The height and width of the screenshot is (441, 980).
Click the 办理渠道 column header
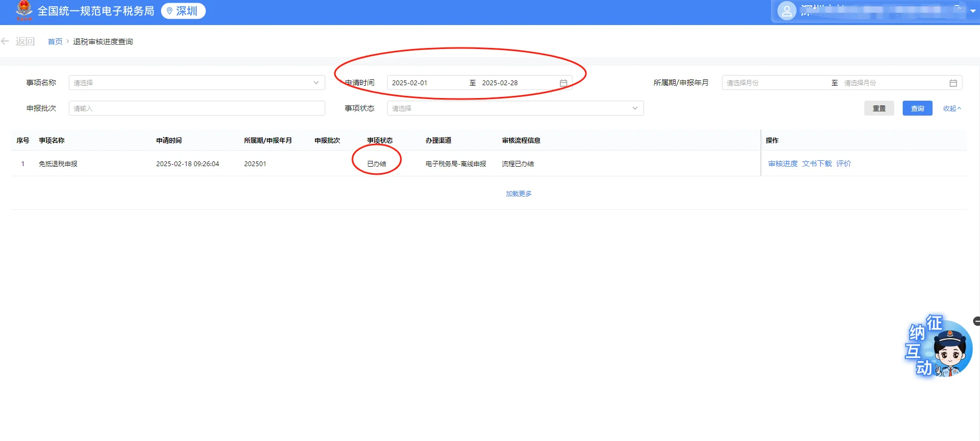(438, 140)
